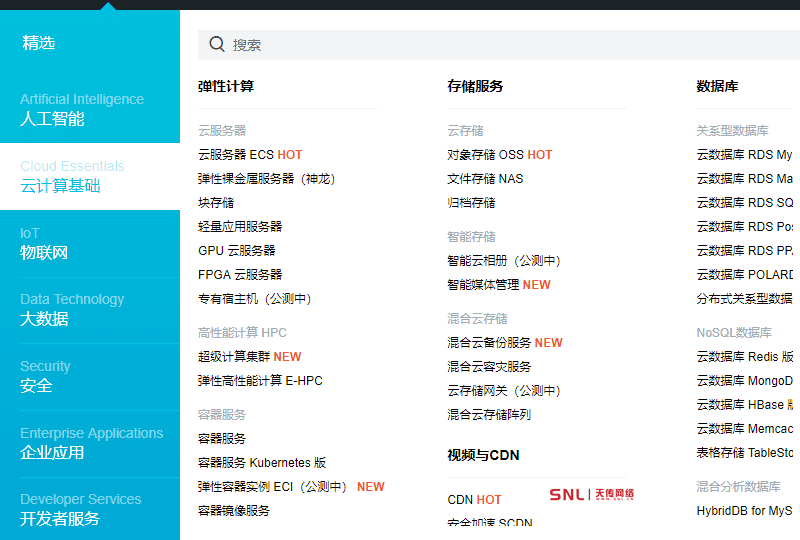
Task: Click the search magnifier icon
Action: click(216, 44)
